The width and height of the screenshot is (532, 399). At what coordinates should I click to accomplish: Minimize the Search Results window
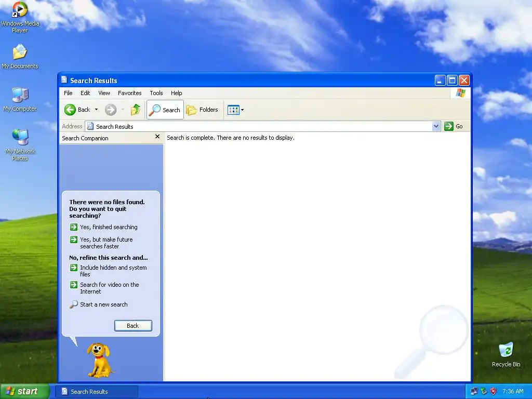(x=440, y=81)
